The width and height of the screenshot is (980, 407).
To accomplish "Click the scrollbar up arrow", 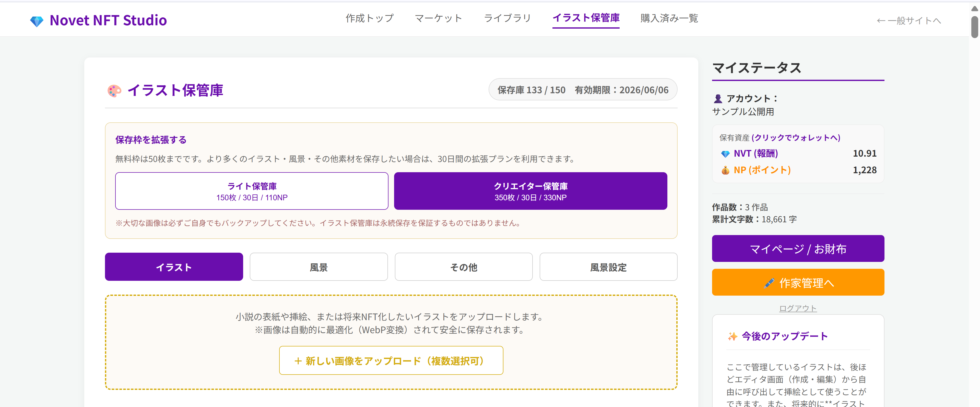I will click(x=974, y=8).
